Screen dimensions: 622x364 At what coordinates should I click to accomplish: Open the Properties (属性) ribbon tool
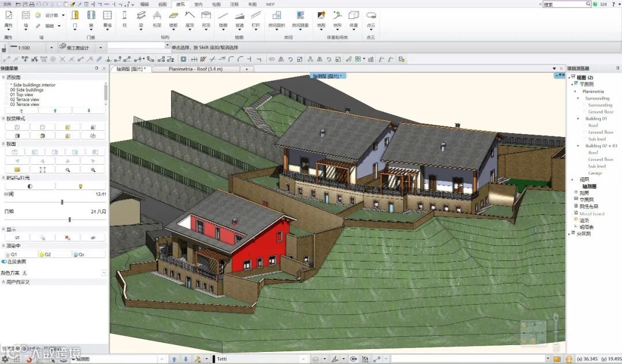click(8, 20)
